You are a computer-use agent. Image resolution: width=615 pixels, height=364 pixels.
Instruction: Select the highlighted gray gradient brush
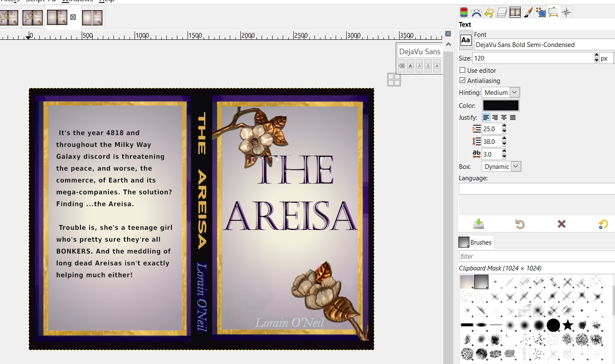[x=481, y=282]
